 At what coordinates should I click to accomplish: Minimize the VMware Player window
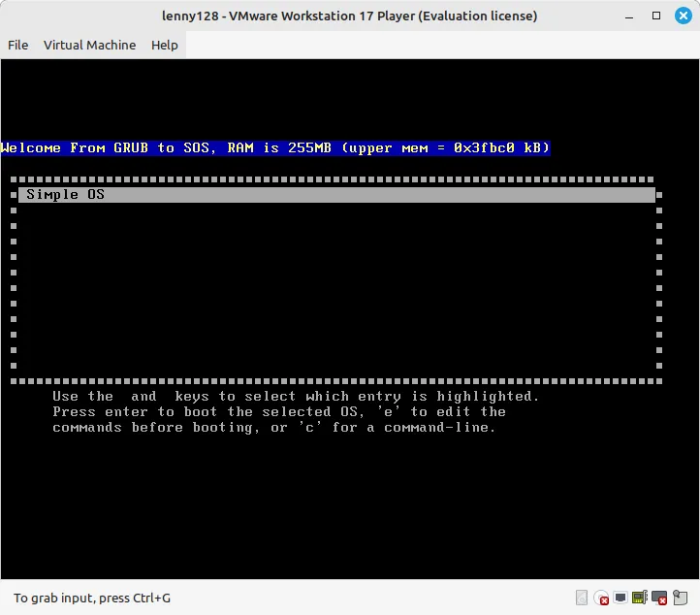pyautogui.click(x=629, y=16)
